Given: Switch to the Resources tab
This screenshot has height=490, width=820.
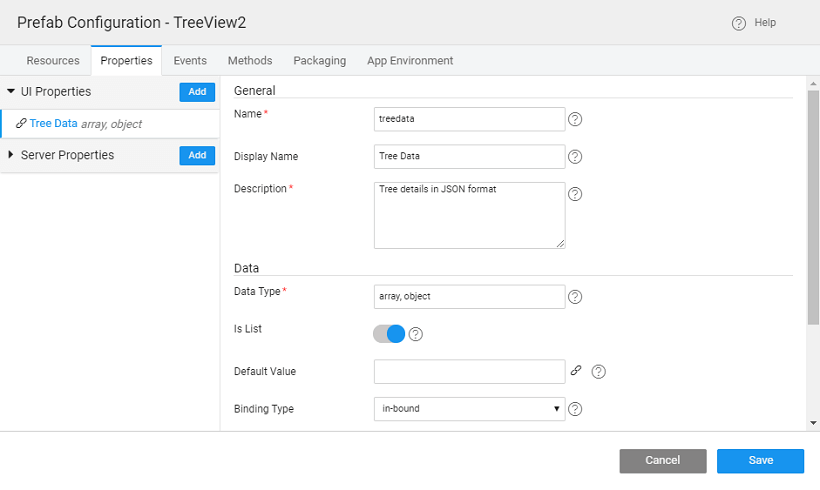Looking at the screenshot, I should click(53, 61).
